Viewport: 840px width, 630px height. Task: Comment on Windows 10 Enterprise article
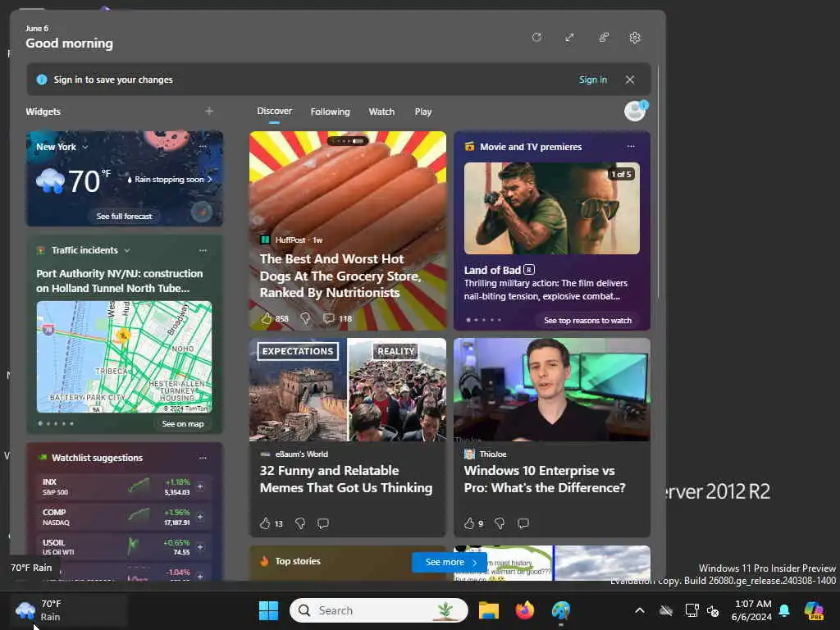(523, 523)
